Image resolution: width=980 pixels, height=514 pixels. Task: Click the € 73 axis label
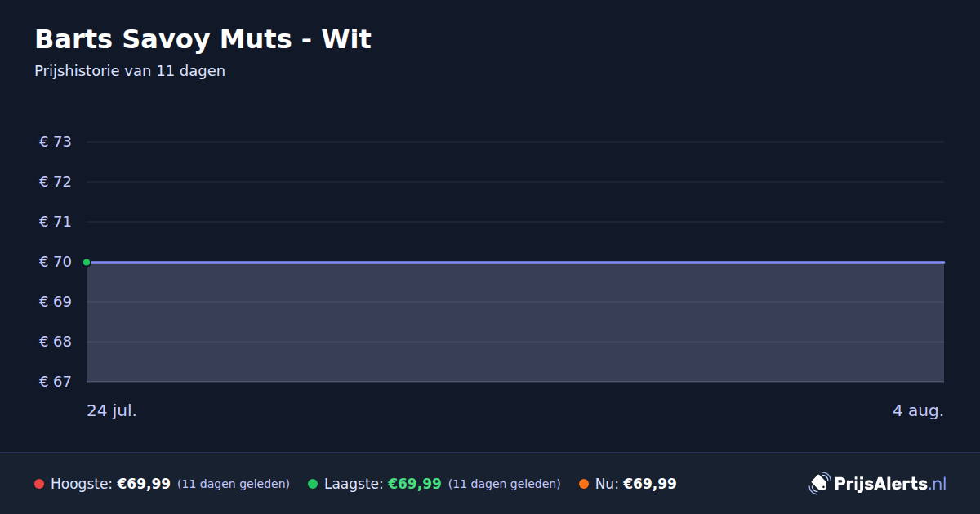coord(56,142)
